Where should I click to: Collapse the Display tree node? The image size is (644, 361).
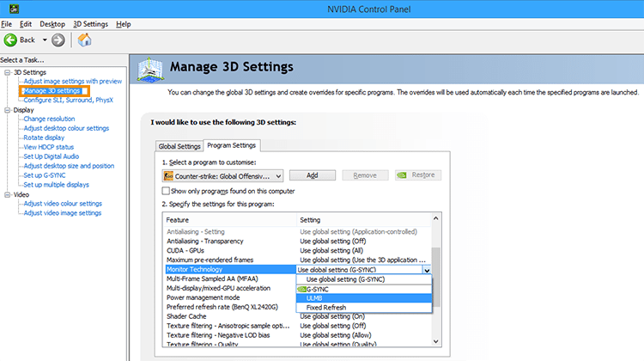pos(7,110)
